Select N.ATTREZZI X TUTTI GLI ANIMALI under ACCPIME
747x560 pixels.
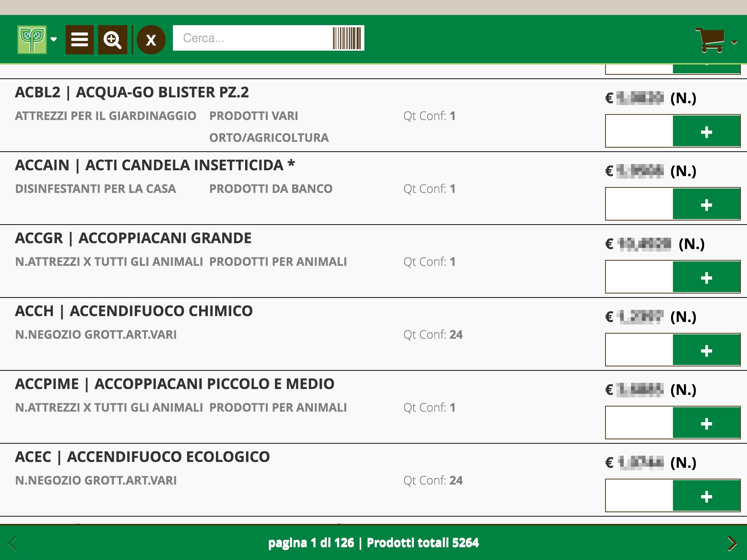(109, 408)
